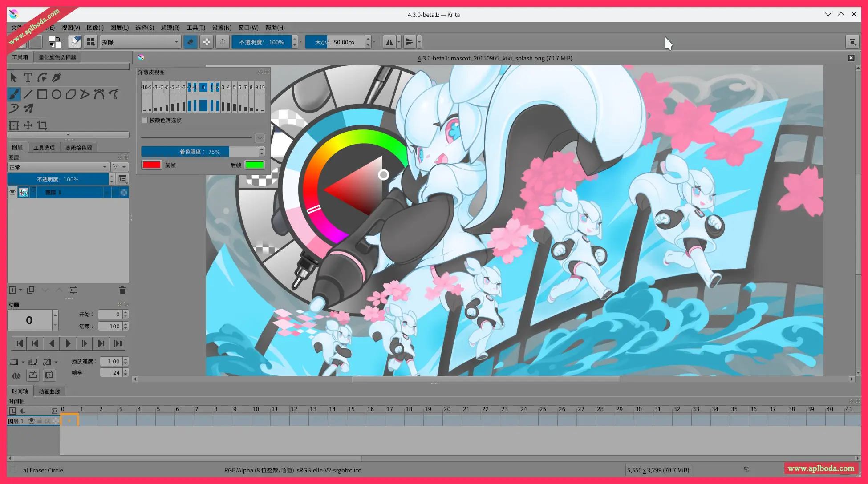Open the 视图(V) menu

pos(71,28)
